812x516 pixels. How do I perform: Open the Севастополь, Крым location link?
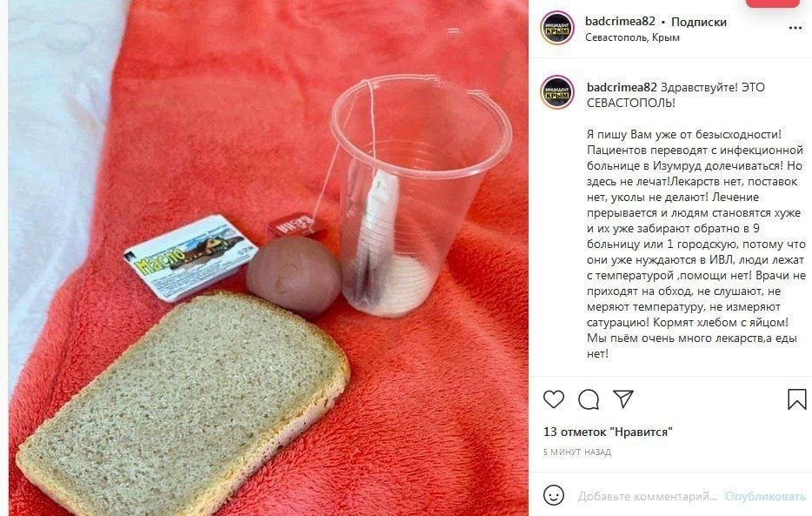click(632, 37)
